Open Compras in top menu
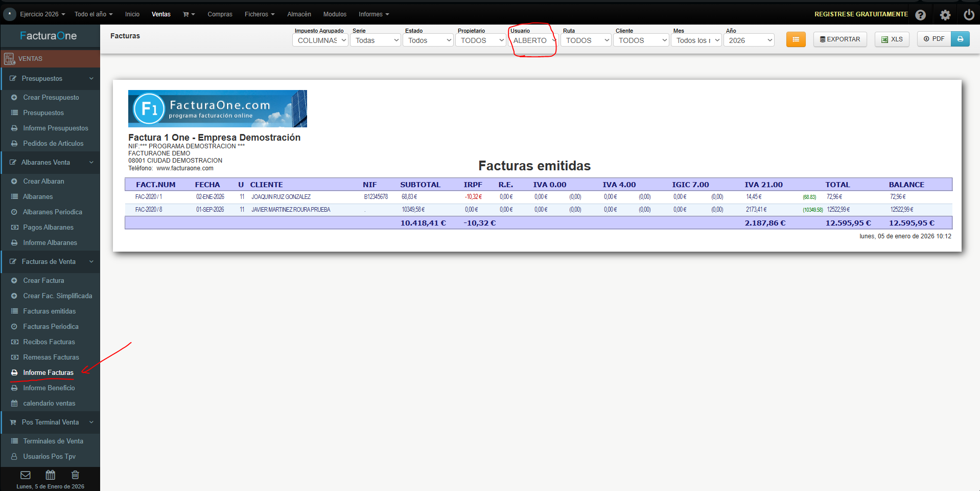Screen dimensions: 980x491 click(220, 14)
